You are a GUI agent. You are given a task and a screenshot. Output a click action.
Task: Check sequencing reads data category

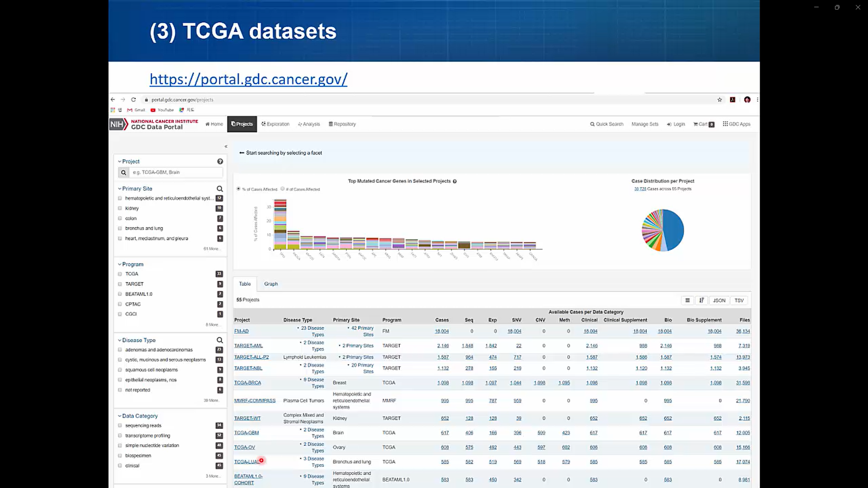(x=120, y=426)
